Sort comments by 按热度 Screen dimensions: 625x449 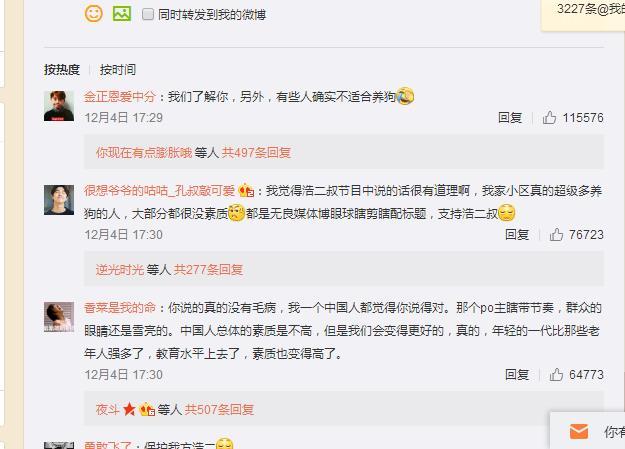pyautogui.click(x=62, y=70)
